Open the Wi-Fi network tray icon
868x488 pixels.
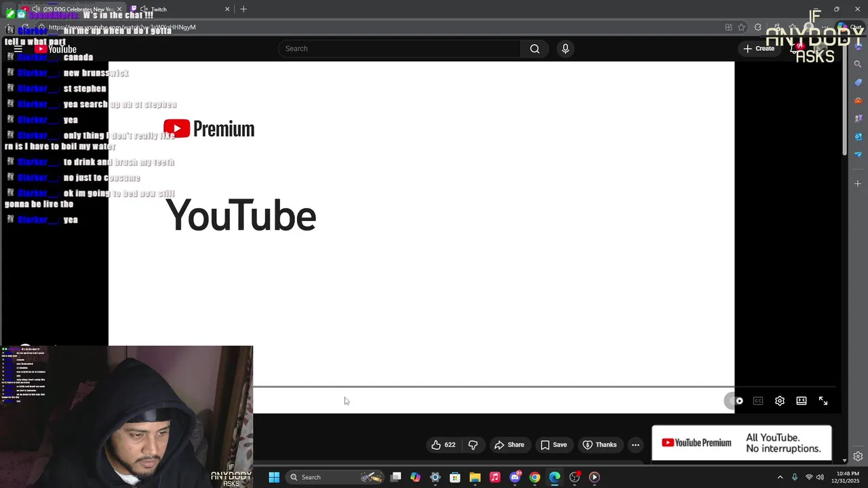(809, 477)
